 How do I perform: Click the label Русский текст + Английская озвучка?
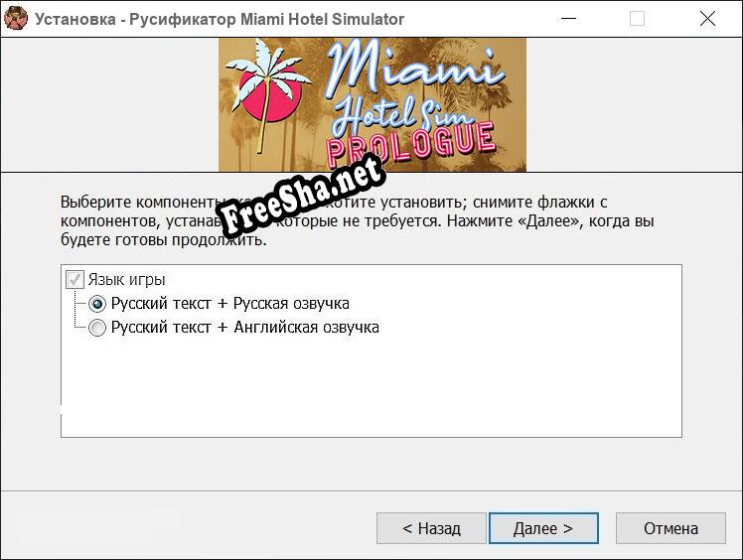pyautogui.click(x=245, y=328)
